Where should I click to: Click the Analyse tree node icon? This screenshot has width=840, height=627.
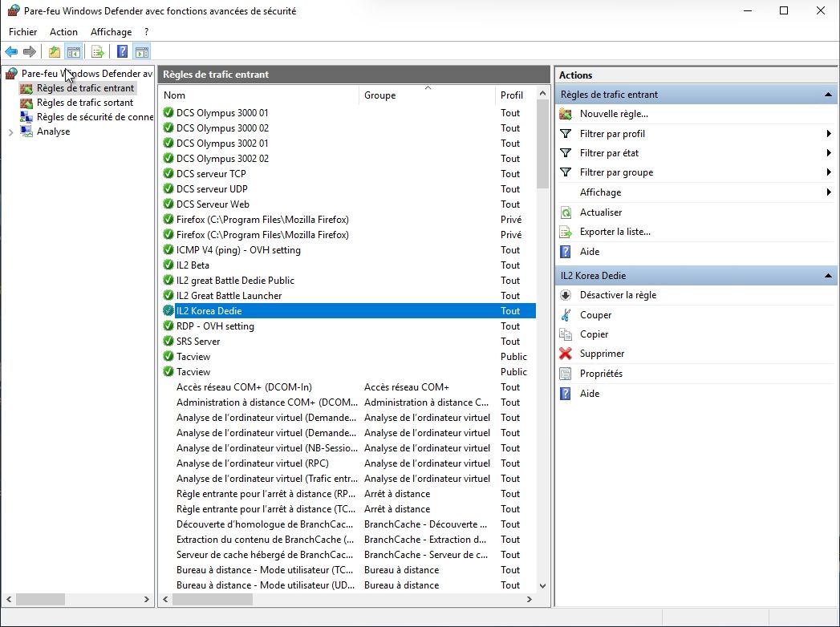tap(26, 131)
